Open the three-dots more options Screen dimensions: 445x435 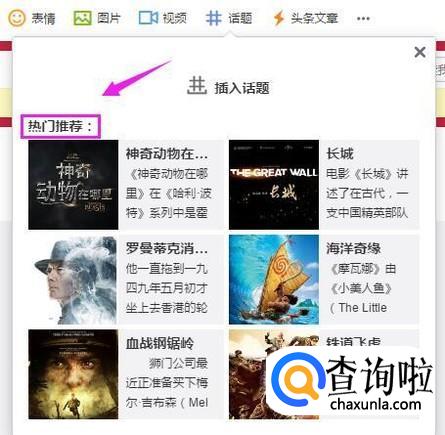[363, 18]
